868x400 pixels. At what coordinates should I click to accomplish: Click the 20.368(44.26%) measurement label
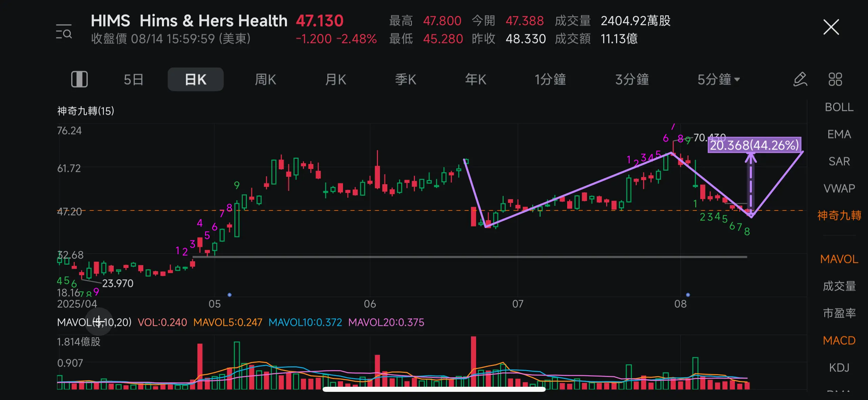(754, 145)
